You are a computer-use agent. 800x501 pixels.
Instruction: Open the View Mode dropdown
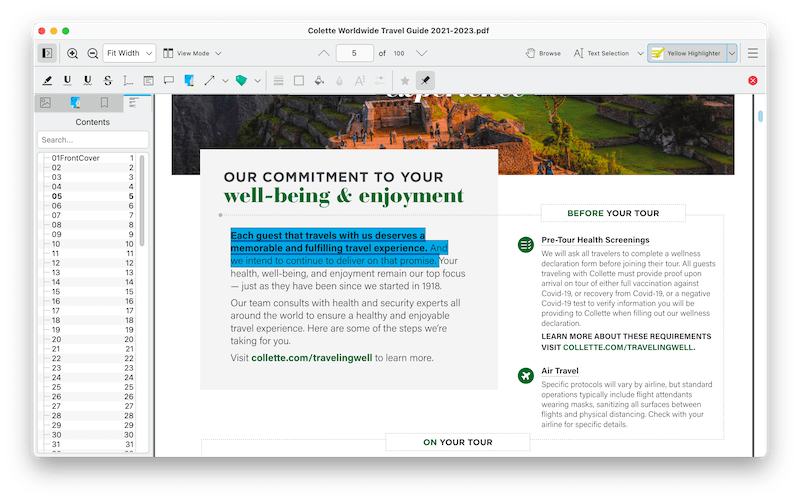(192, 53)
